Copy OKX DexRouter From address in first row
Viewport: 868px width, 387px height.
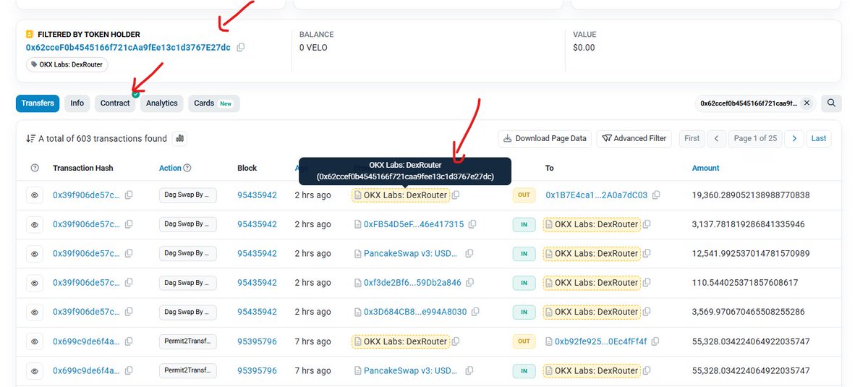tap(456, 195)
